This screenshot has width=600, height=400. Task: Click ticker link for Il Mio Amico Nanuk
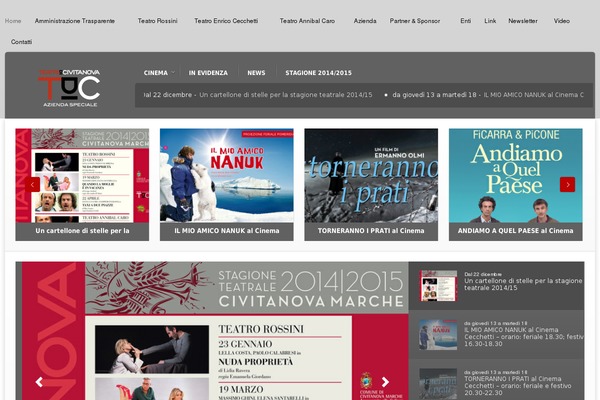tap(533, 95)
